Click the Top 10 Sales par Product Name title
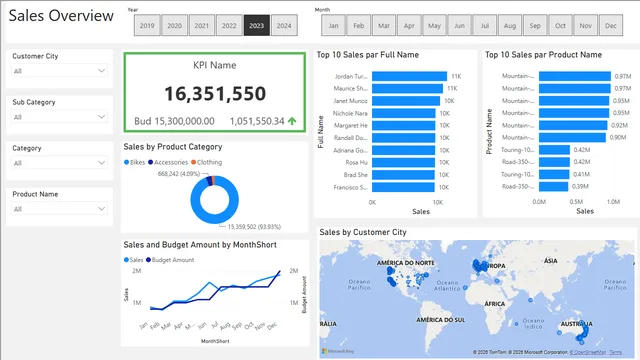Image resolution: width=640 pixels, height=360 pixels. pos(543,55)
